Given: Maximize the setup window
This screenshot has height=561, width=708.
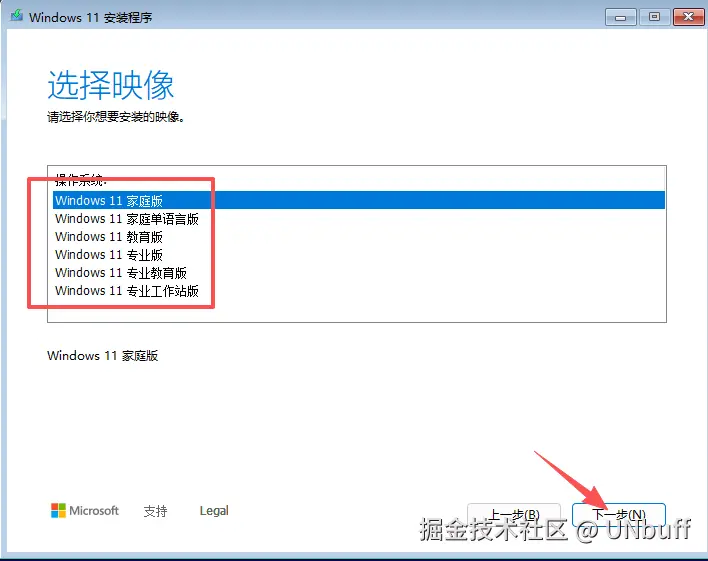Looking at the screenshot, I should (x=654, y=17).
